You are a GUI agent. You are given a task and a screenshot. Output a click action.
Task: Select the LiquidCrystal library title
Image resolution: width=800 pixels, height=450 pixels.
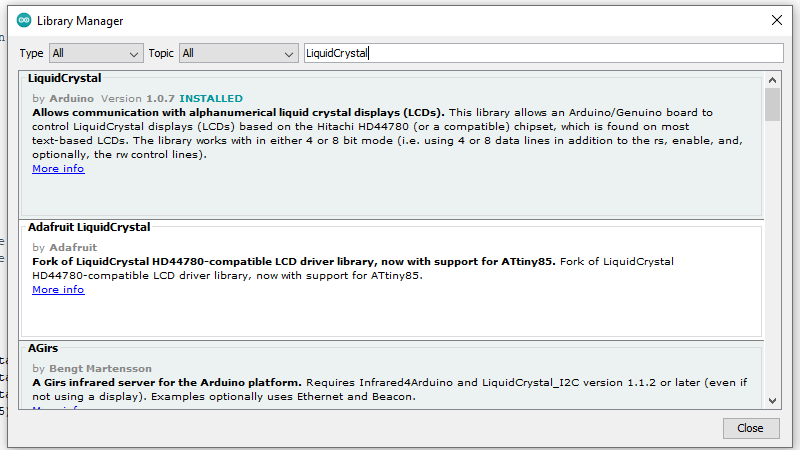click(x=65, y=78)
